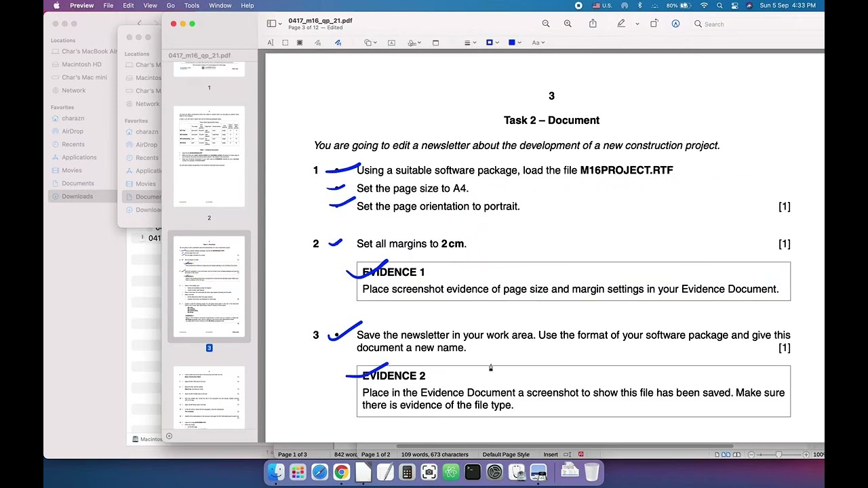Open the Preview menu in menu bar
868x488 pixels.
pyautogui.click(x=81, y=5)
